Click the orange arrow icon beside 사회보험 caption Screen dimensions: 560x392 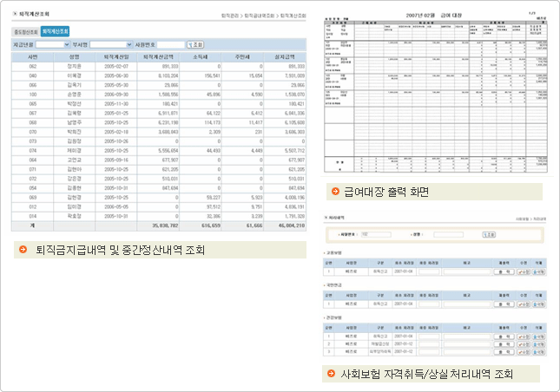(331, 375)
